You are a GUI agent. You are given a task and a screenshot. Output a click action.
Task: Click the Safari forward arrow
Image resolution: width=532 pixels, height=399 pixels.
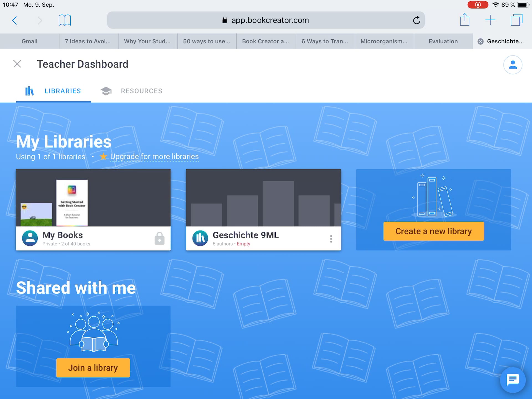[x=40, y=20]
